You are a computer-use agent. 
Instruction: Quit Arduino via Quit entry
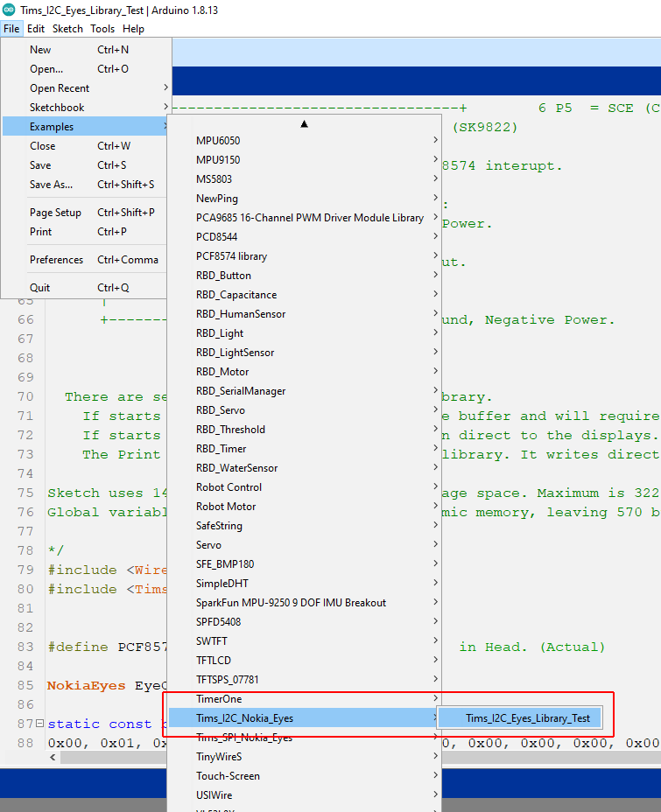point(86,287)
